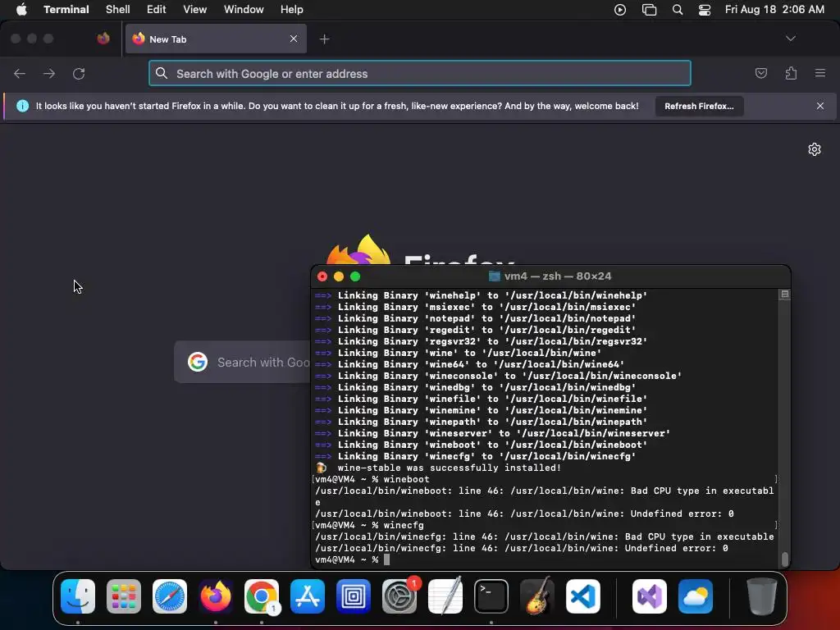
Task: Open the View menu
Action: (x=195, y=10)
